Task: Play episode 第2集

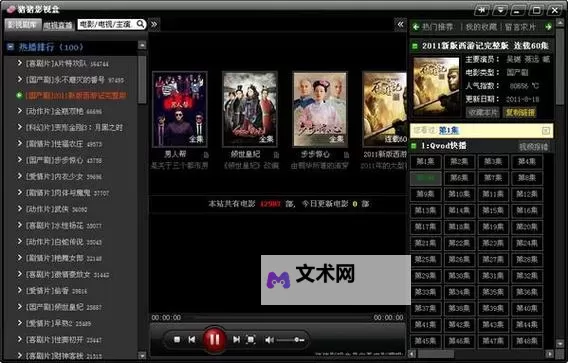Action: 459,162
